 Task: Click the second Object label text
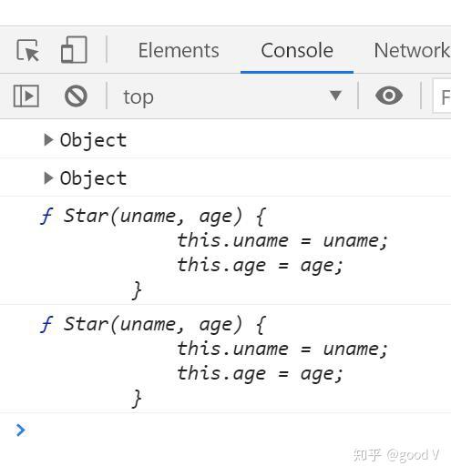click(93, 178)
